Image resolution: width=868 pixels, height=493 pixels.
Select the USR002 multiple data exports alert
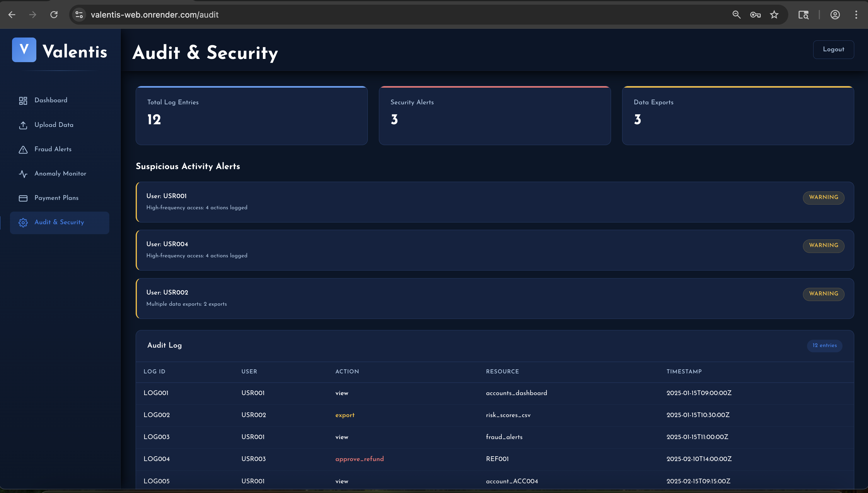coord(494,298)
